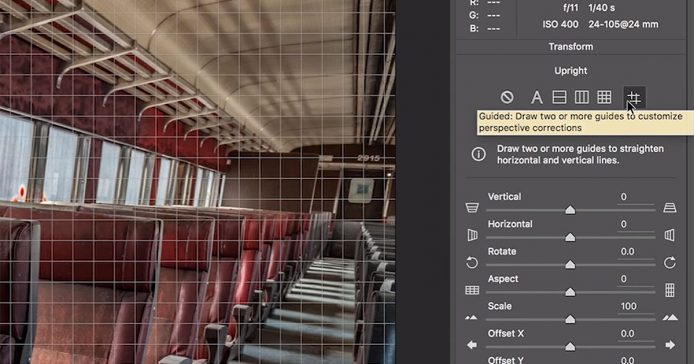Click the Vertical slider label
Image resolution: width=694 pixels, height=364 pixels.
504,197
